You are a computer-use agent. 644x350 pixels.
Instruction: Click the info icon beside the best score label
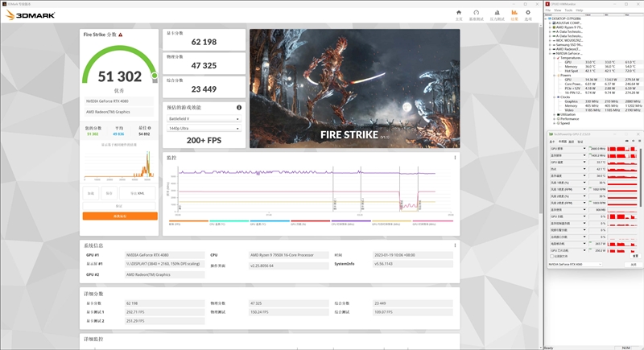151,128
